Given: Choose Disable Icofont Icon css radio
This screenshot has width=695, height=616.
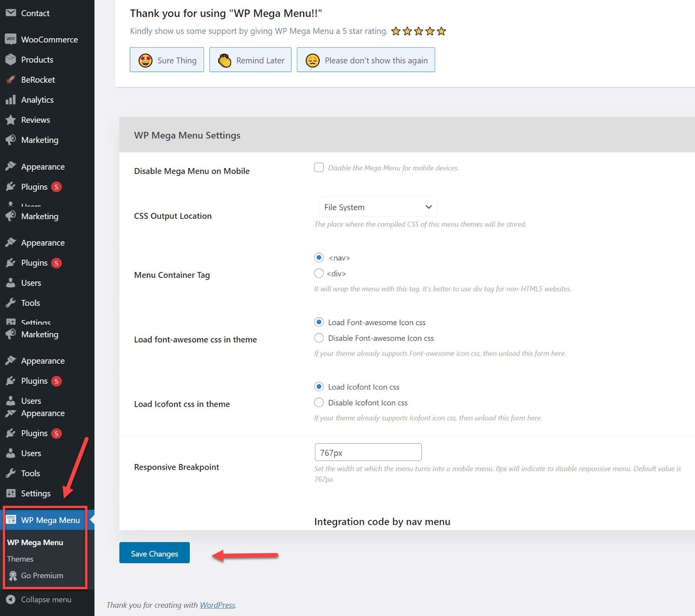Looking at the screenshot, I should click(319, 402).
